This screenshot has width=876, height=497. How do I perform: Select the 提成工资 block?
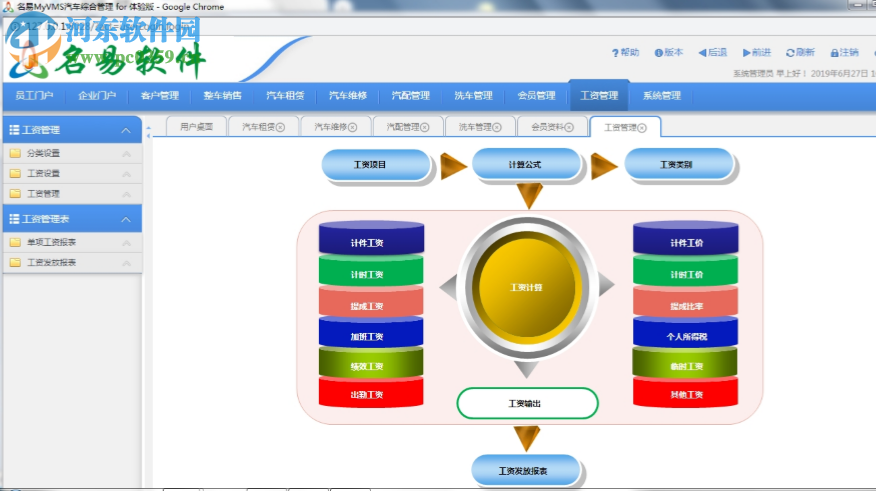click(x=371, y=303)
